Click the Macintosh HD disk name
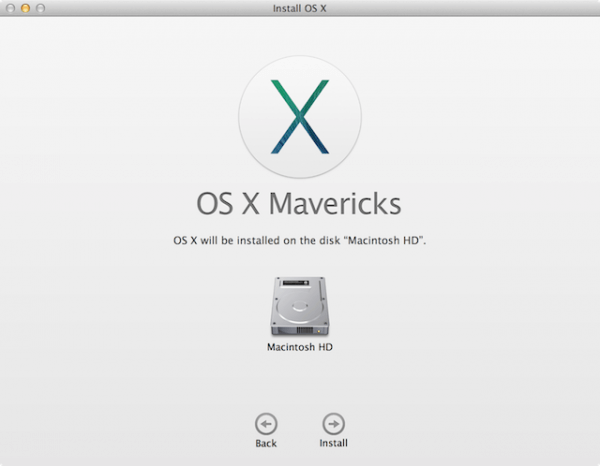 (300, 347)
